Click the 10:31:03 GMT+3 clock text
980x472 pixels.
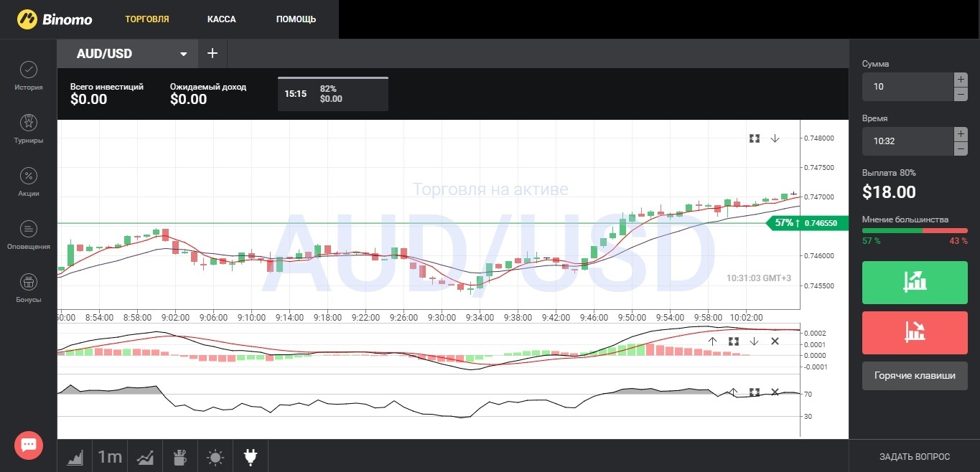pos(759,278)
